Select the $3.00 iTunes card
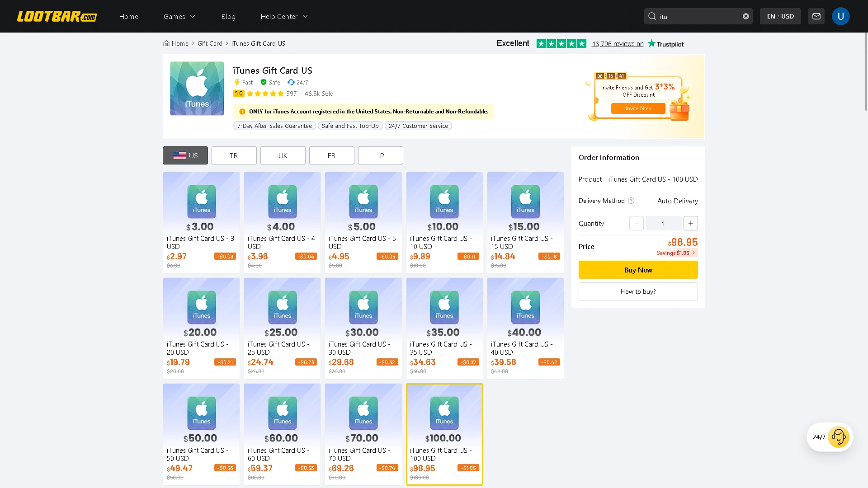The height and width of the screenshot is (488, 868). click(x=201, y=222)
